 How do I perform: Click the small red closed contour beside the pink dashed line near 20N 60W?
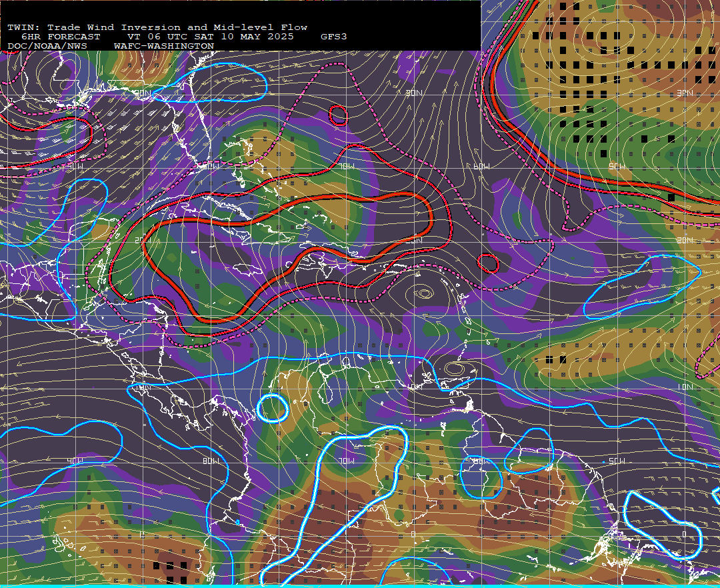tap(488, 263)
